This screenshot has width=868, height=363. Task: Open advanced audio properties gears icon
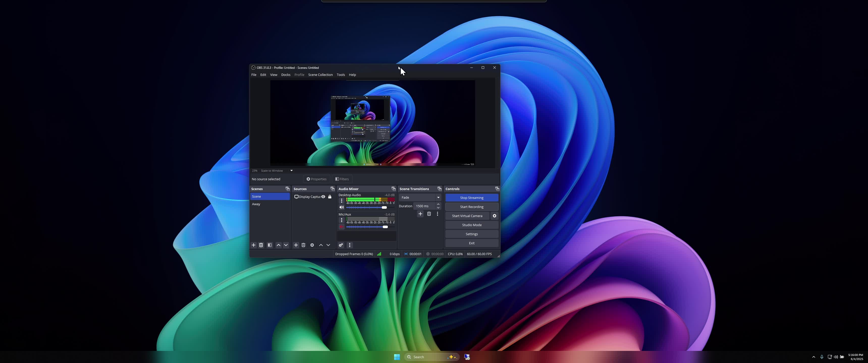[341, 245]
